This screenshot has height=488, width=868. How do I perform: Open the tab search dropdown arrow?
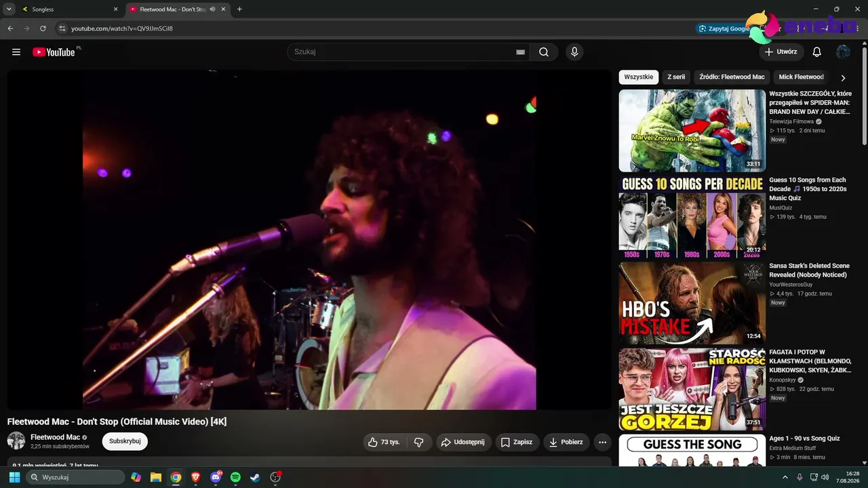tap(9, 9)
